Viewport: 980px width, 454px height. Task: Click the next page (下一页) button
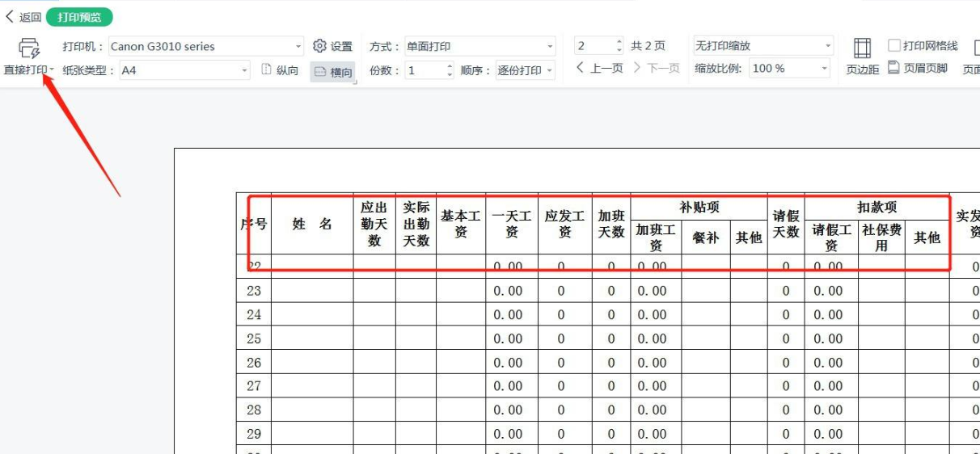coord(657,69)
